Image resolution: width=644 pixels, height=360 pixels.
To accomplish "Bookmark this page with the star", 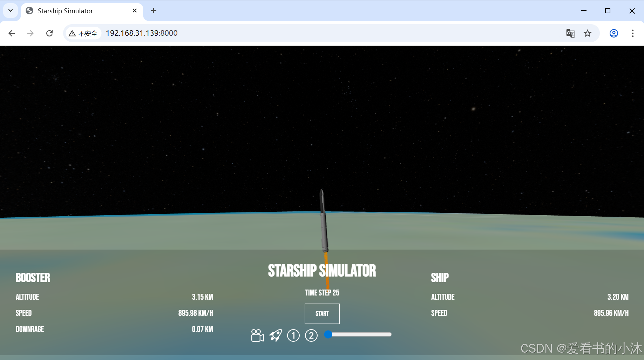I will coord(588,33).
